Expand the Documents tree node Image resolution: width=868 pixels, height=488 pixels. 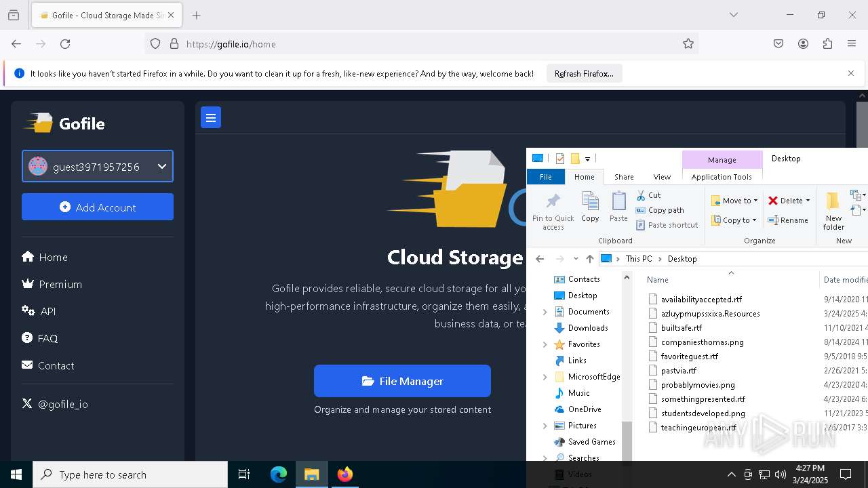click(545, 312)
